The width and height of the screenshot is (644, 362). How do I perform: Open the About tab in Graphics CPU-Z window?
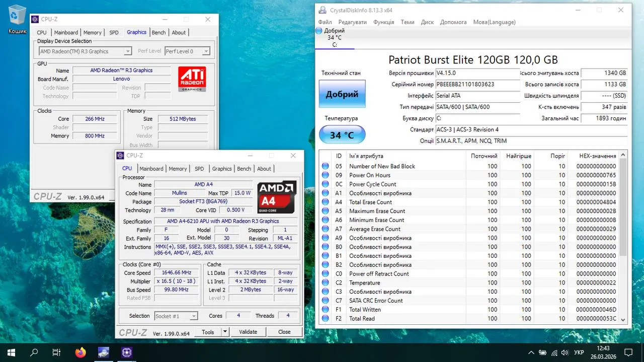pos(179,32)
